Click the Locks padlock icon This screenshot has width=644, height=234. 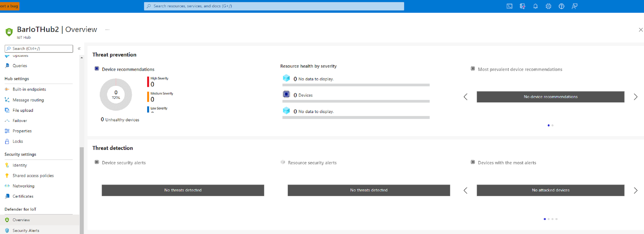pyautogui.click(x=7, y=141)
